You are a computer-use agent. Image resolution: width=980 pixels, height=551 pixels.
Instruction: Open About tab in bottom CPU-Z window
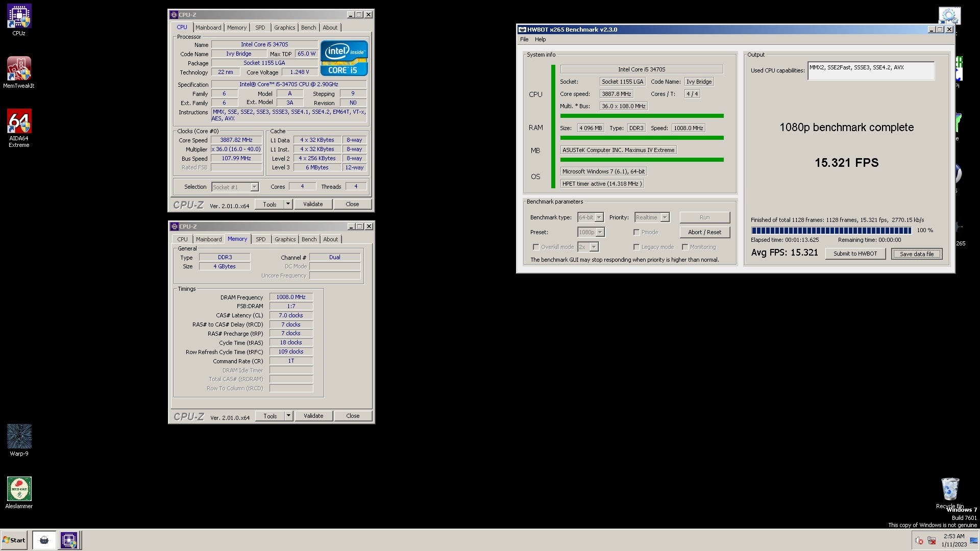click(x=331, y=239)
